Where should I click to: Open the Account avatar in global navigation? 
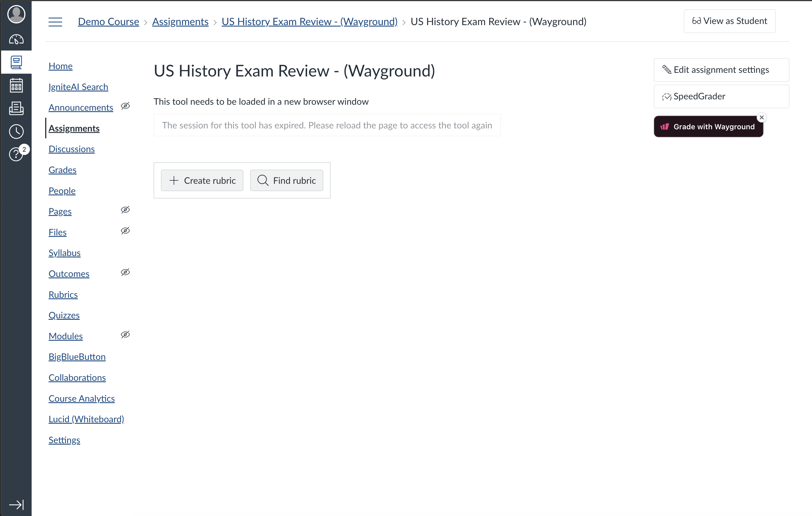pos(16,14)
